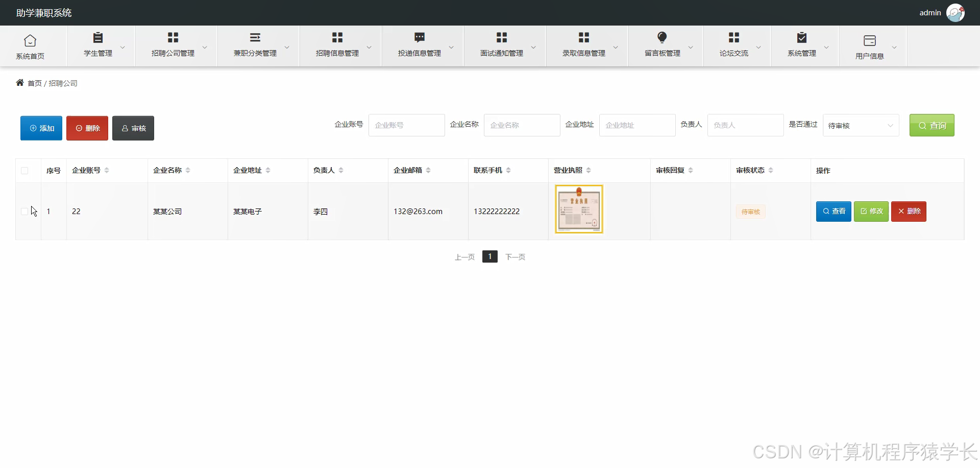
Task: Click the 录取信息管理 grid icon
Action: [x=584, y=37]
